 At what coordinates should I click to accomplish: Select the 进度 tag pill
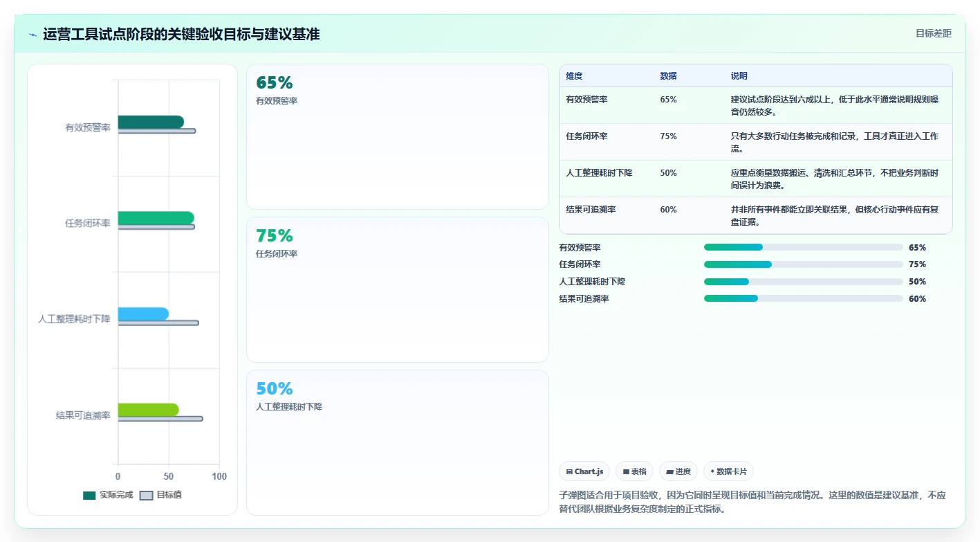click(x=678, y=471)
